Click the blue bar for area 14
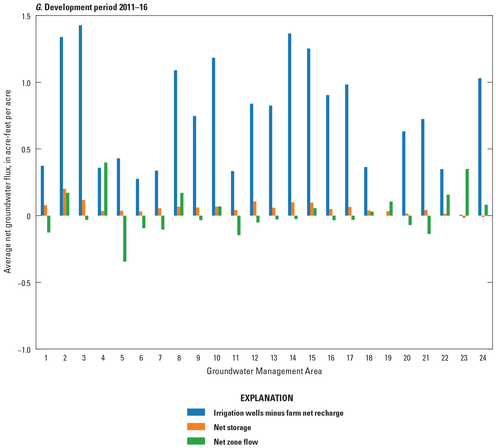This screenshot has height=448, width=496. [x=290, y=124]
